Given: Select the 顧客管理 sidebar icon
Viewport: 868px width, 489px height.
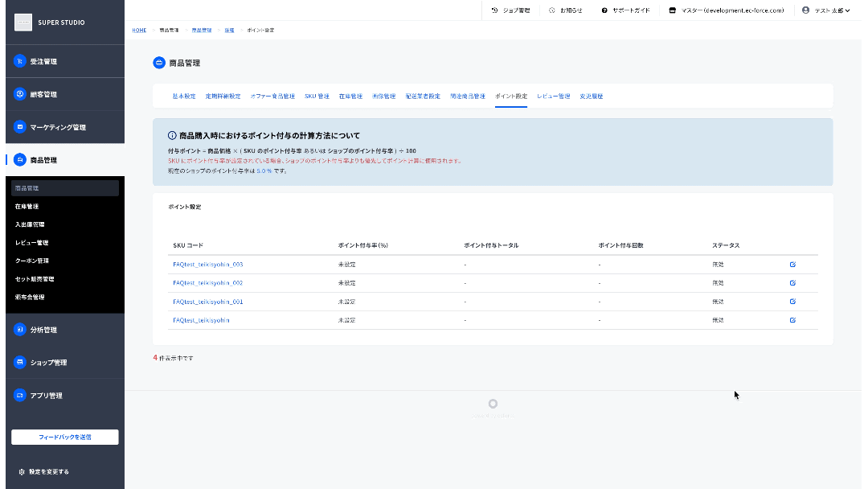Looking at the screenshot, I should point(20,94).
